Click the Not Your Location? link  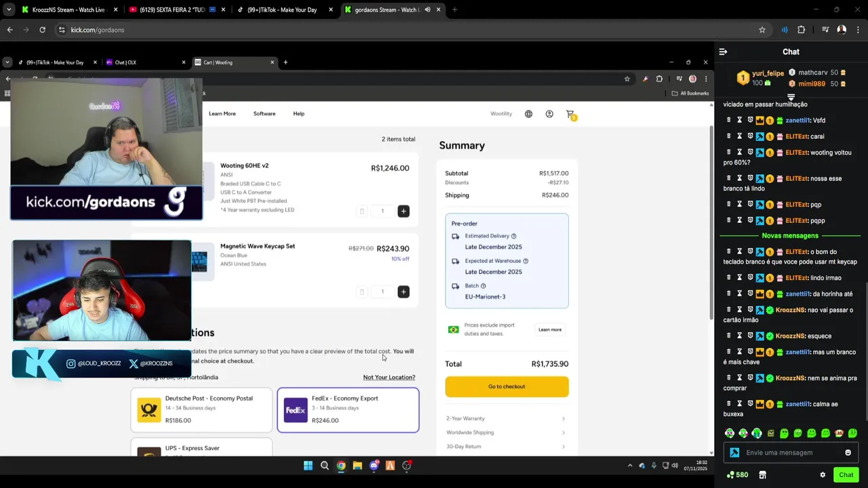point(389,378)
